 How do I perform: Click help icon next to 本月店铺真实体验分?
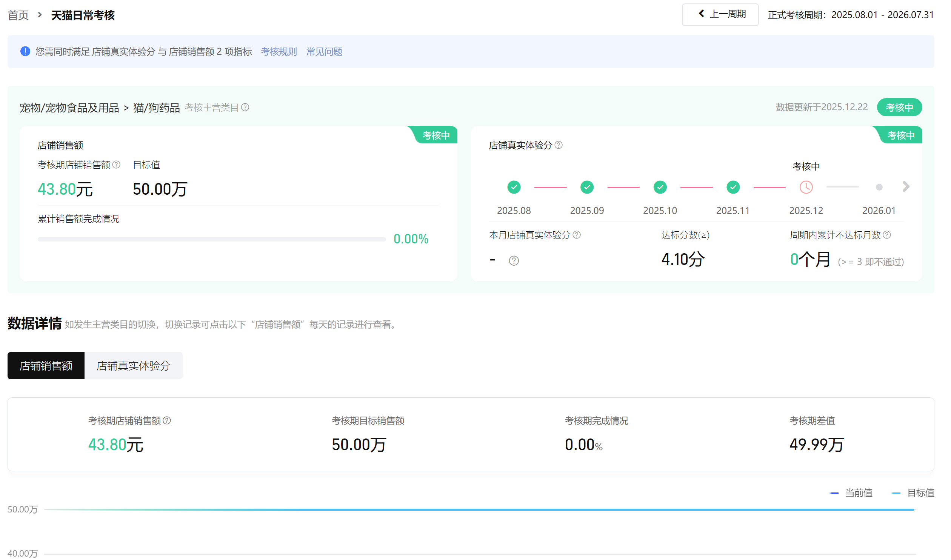coord(577,235)
